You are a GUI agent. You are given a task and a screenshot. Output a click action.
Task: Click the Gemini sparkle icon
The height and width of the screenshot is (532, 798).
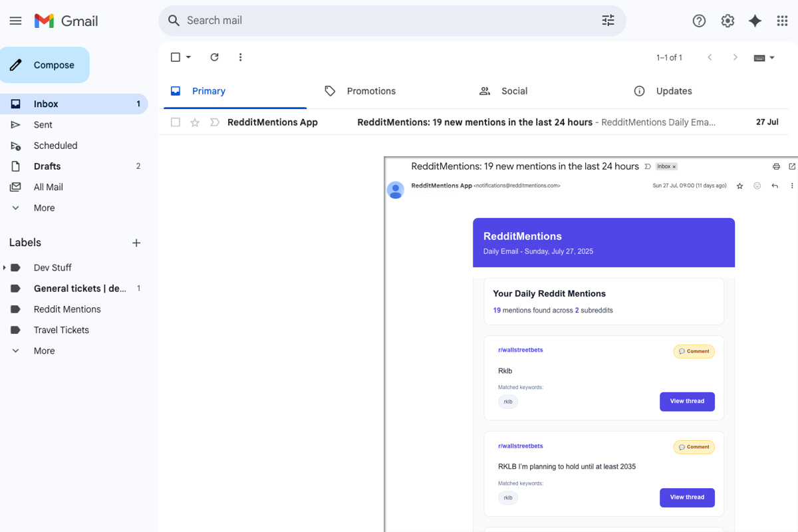coord(755,21)
